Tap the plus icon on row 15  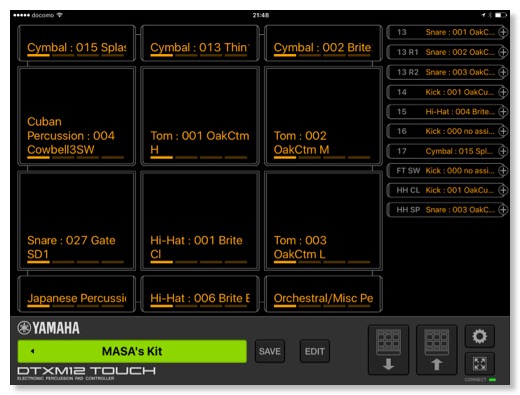point(503,112)
